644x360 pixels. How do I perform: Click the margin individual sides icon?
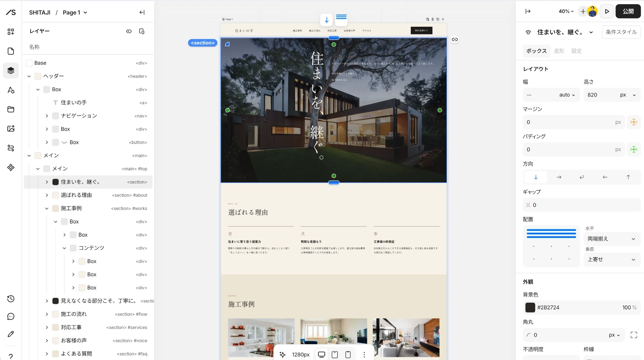[634, 122]
